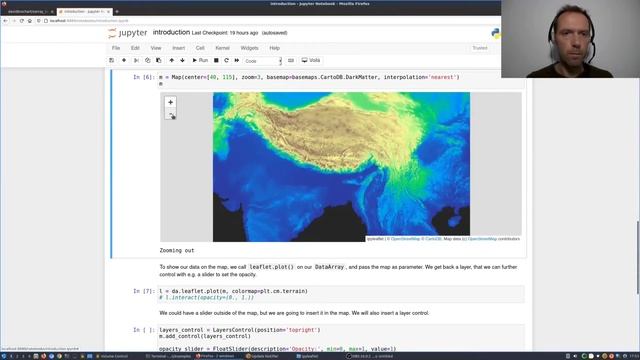This screenshot has width=640, height=360.
Task: Open the Widgets menu
Action: tap(249, 48)
